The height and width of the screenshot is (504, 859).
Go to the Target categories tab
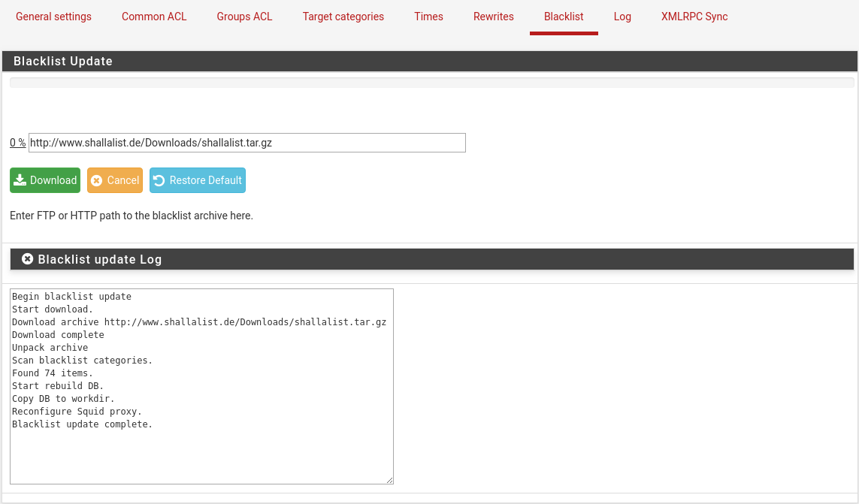(x=343, y=17)
